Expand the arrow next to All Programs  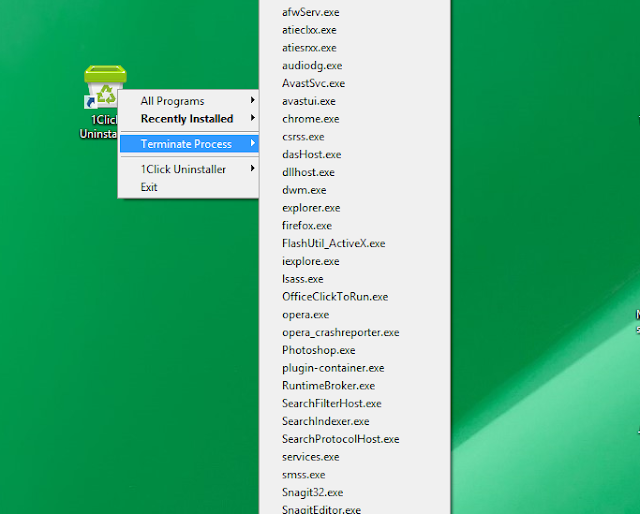tap(253, 100)
